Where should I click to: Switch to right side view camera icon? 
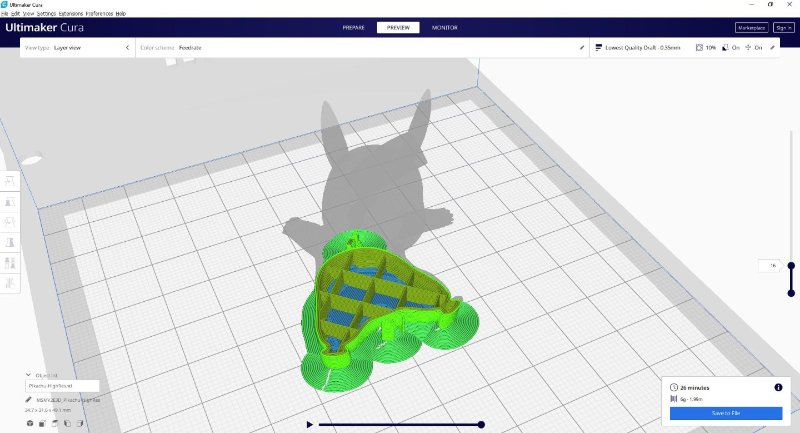coord(80,423)
